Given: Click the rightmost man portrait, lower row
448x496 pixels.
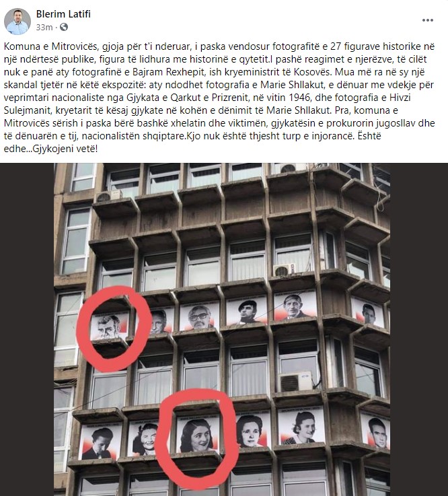Looking at the screenshot, I should 375,431.
